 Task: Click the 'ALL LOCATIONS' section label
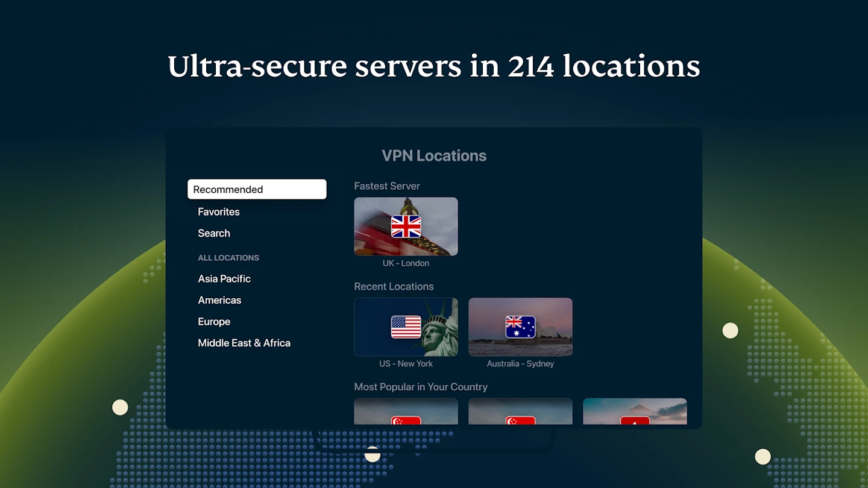[228, 258]
